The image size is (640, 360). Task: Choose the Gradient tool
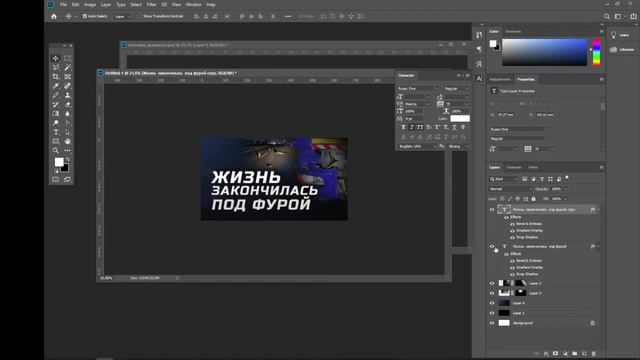click(x=56, y=113)
